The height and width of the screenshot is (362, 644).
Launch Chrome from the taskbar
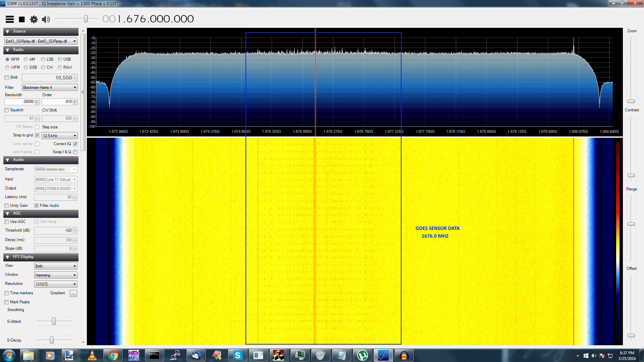coord(113,355)
